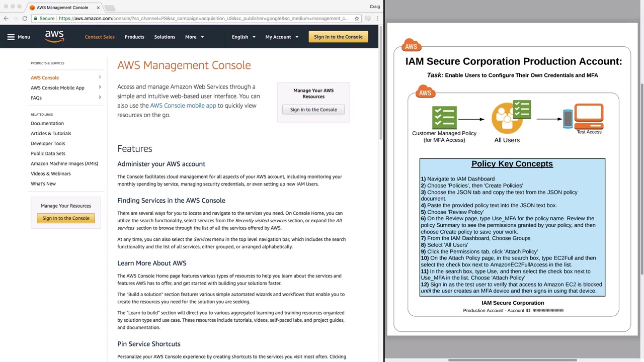Click 'Finding Services in the AWS Console' heading
The image size is (644, 362).
[171, 201]
